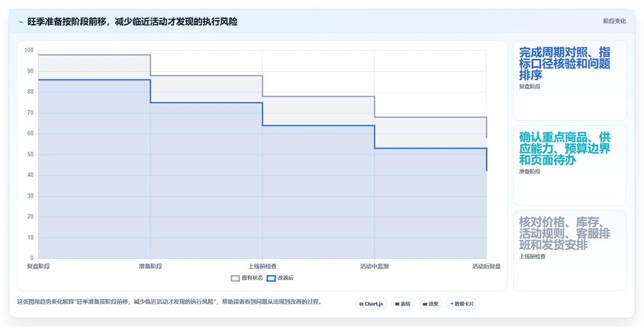
Task: Click the icon inside the 进度 tag
Action: coord(425,304)
